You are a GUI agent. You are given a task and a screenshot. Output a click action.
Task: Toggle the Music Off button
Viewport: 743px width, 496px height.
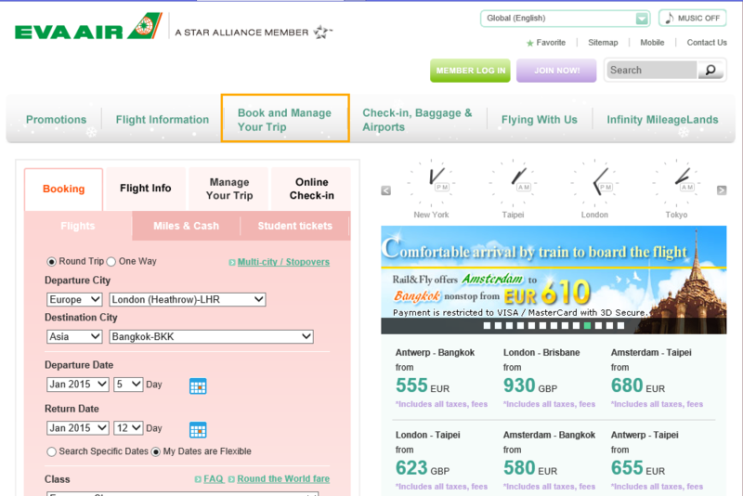[692, 18]
